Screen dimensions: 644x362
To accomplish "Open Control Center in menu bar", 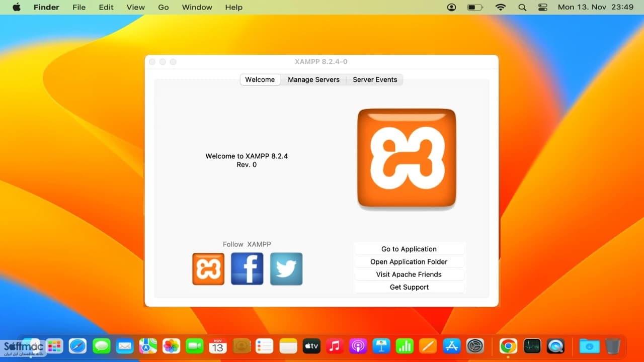I will point(542,7).
